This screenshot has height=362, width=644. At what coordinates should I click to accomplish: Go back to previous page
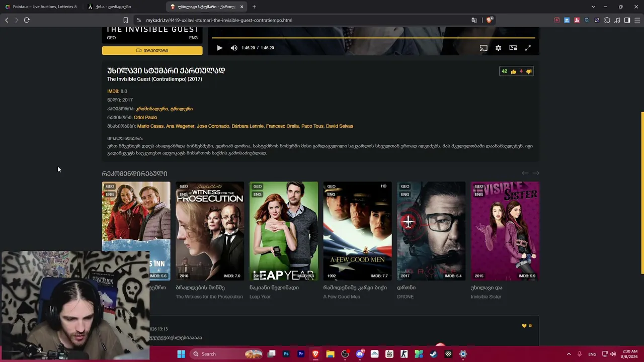pos(7,20)
